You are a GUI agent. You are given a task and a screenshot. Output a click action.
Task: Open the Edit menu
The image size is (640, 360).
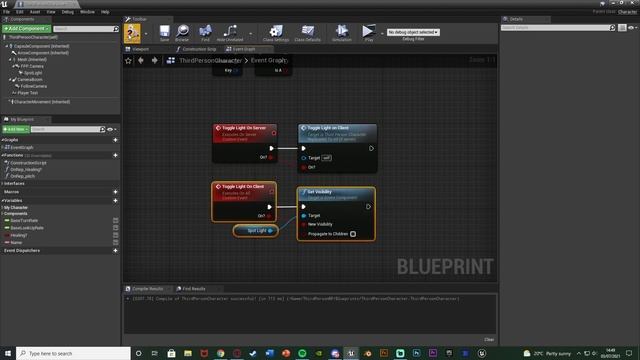click(20, 12)
